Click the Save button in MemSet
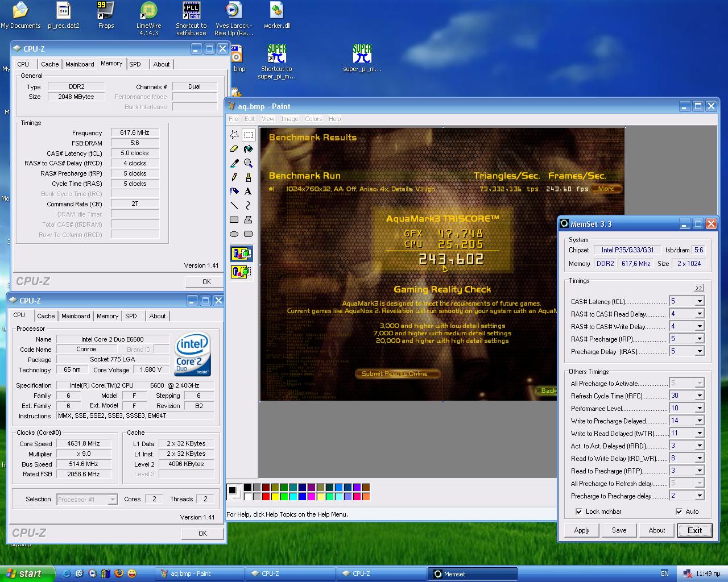728x582 pixels. (x=619, y=530)
